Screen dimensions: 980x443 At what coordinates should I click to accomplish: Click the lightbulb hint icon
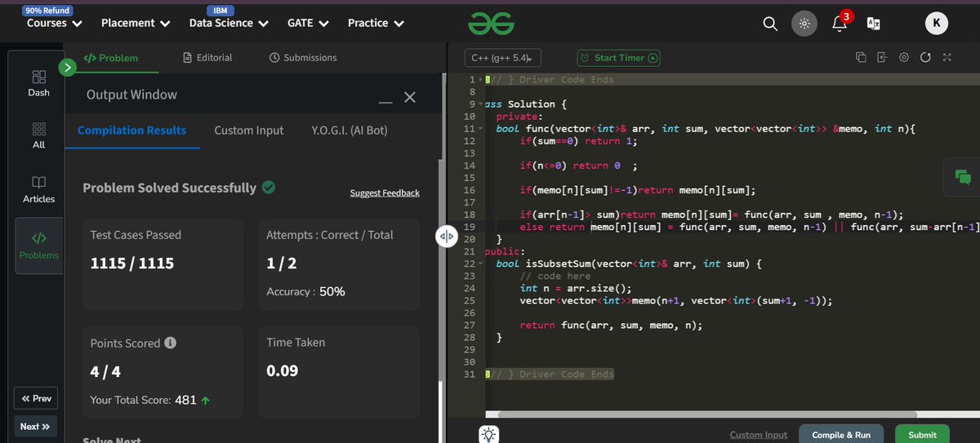pos(488,435)
